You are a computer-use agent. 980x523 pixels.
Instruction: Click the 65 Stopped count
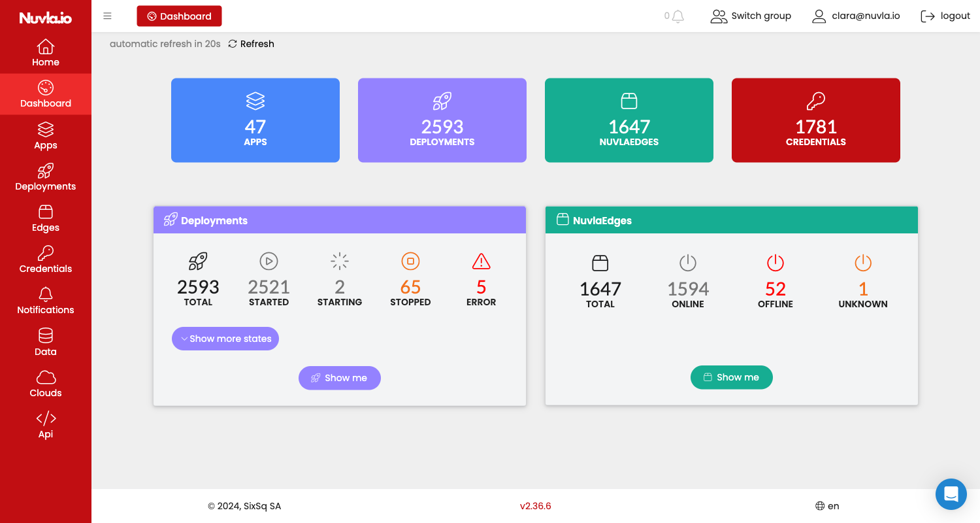coord(410,287)
